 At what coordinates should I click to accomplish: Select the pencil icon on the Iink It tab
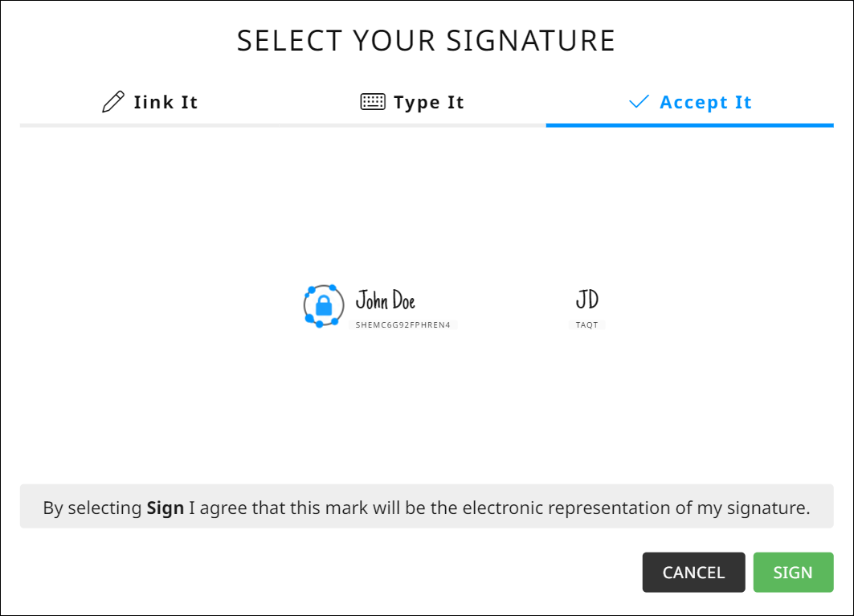click(112, 101)
